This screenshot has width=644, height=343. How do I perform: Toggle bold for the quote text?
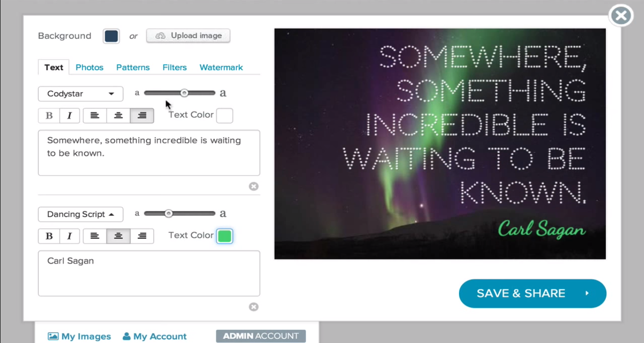[49, 116]
